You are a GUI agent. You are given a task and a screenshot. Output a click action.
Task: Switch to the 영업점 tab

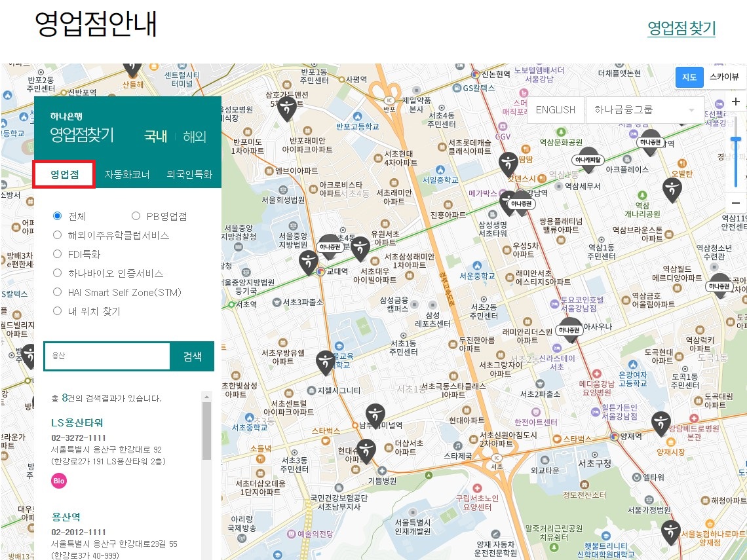pos(64,174)
